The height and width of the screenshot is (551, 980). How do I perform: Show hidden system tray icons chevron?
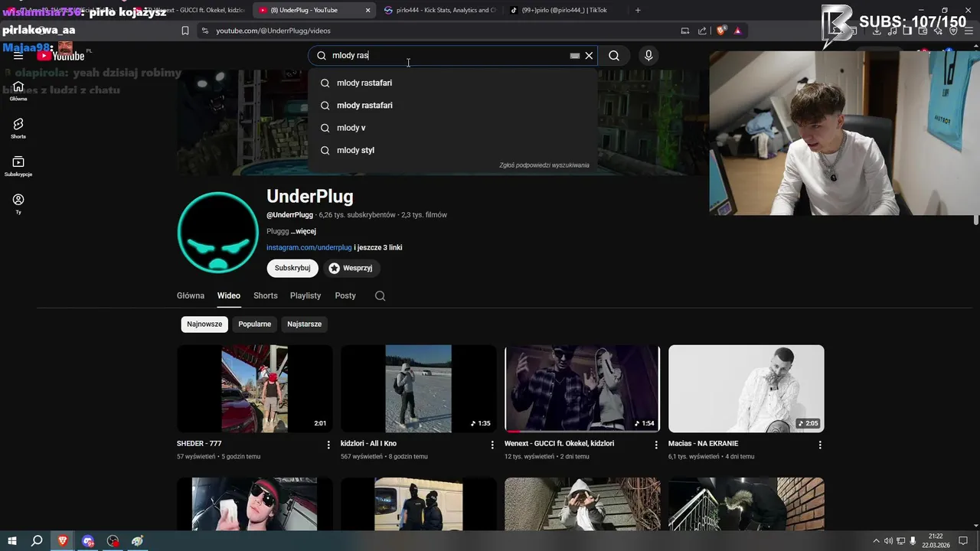tap(877, 540)
